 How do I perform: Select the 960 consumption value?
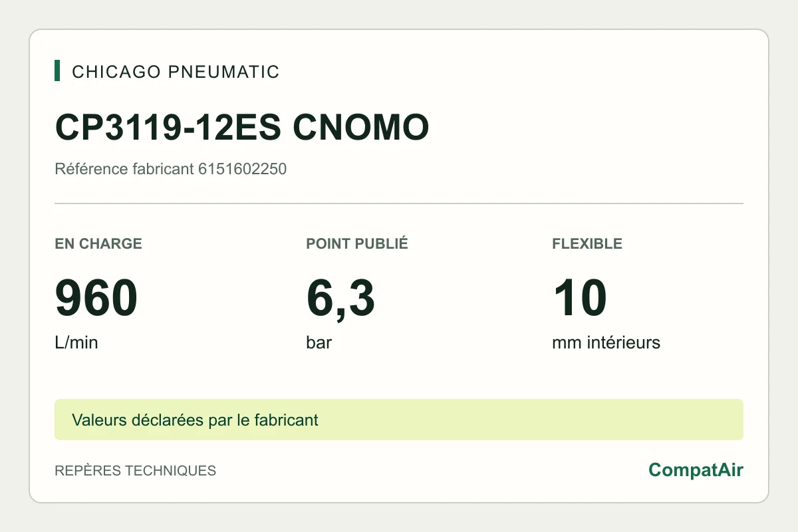pos(96,298)
